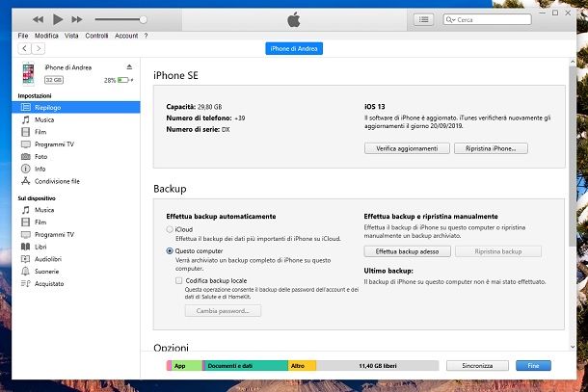Open the Modifica menu
Image resolution: width=588 pixels, height=392 pixels.
pos(46,36)
